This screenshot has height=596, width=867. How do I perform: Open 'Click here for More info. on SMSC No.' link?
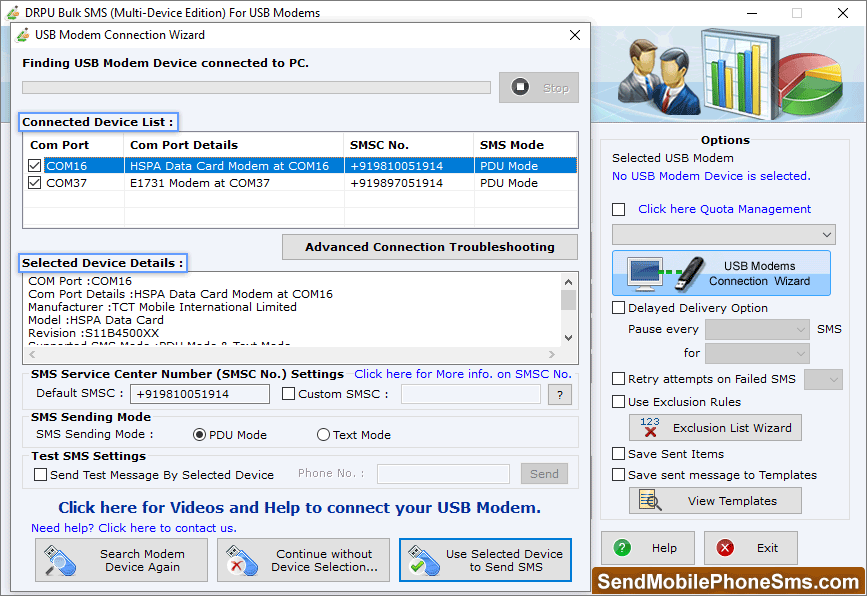click(463, 374)
